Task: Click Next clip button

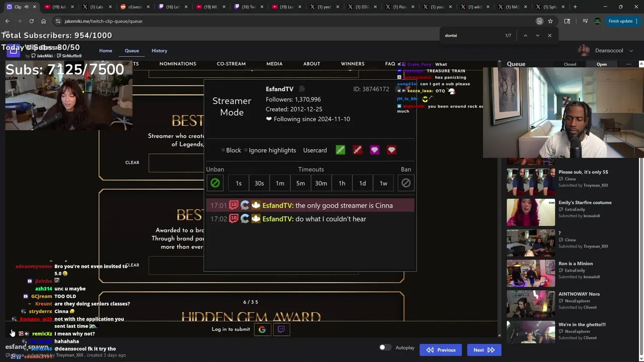Action: pos(484,350)
